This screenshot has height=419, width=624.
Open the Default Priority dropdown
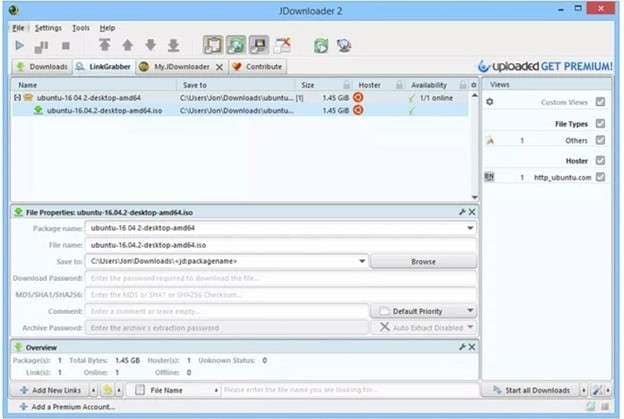coord(470,310)
